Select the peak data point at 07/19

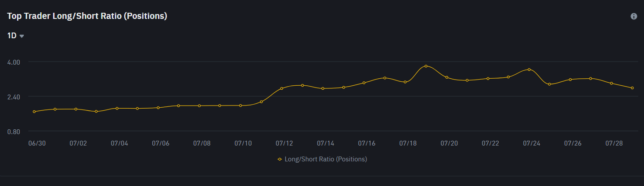coord(426,66)
